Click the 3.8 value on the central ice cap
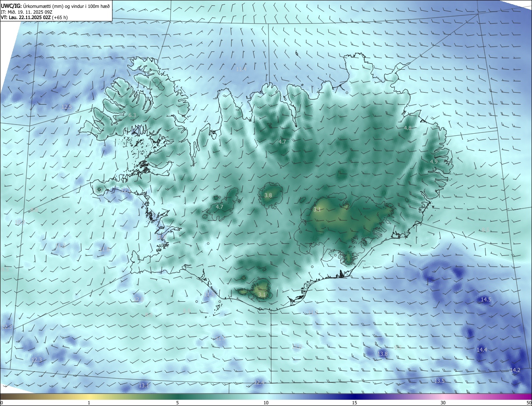This screenshot has width=532, height=406. tap(268, 195)
